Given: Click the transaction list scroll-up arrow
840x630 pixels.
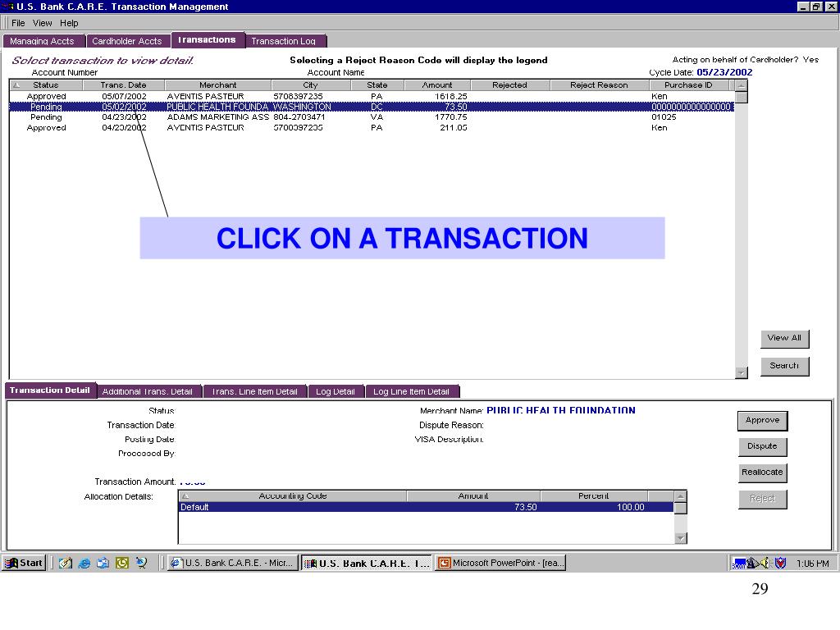Looking at the screenshot, I should point(742,85).
